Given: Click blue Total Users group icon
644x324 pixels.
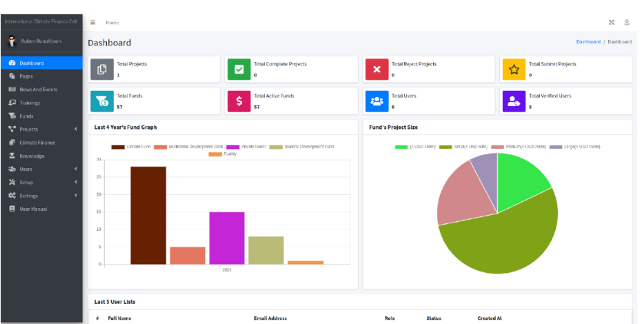Looking at the screenshot, I should (x=376, y=101).
